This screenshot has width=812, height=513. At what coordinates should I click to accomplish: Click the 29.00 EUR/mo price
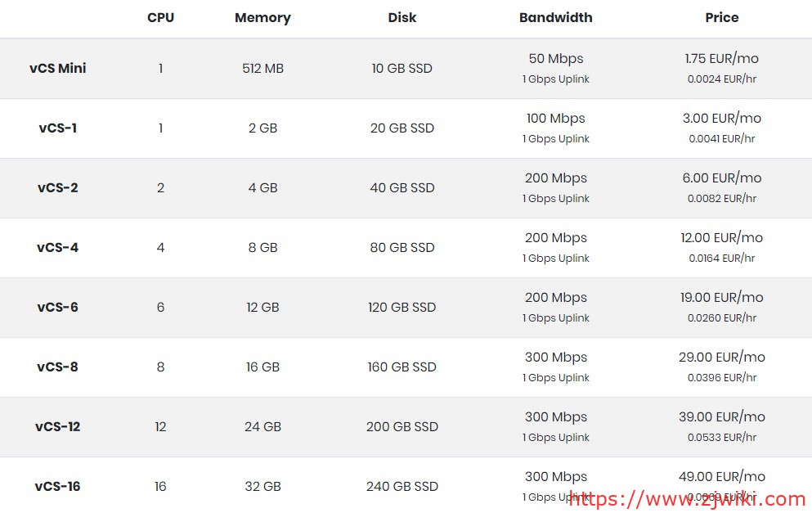pos(721,358)
